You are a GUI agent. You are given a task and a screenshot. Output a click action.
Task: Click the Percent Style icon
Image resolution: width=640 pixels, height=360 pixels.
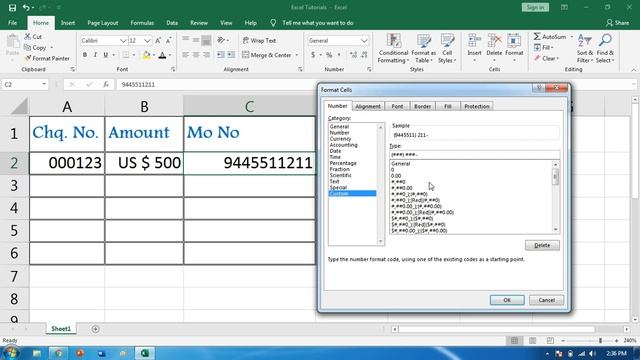point(329,55)
